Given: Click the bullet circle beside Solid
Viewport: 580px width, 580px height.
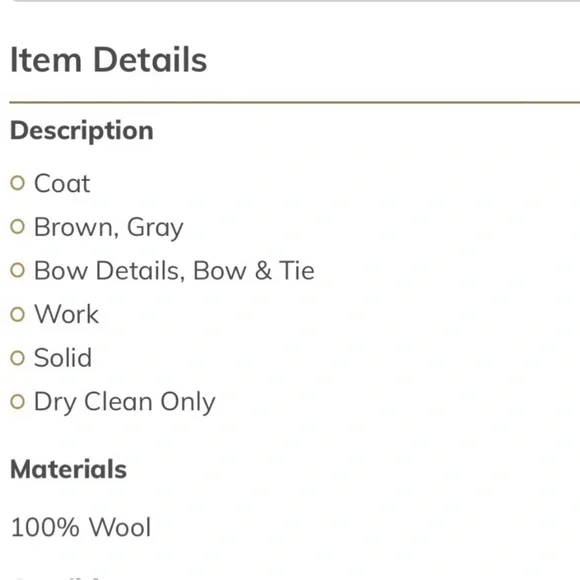Looking at the screenshot, I should coord(17,358).
